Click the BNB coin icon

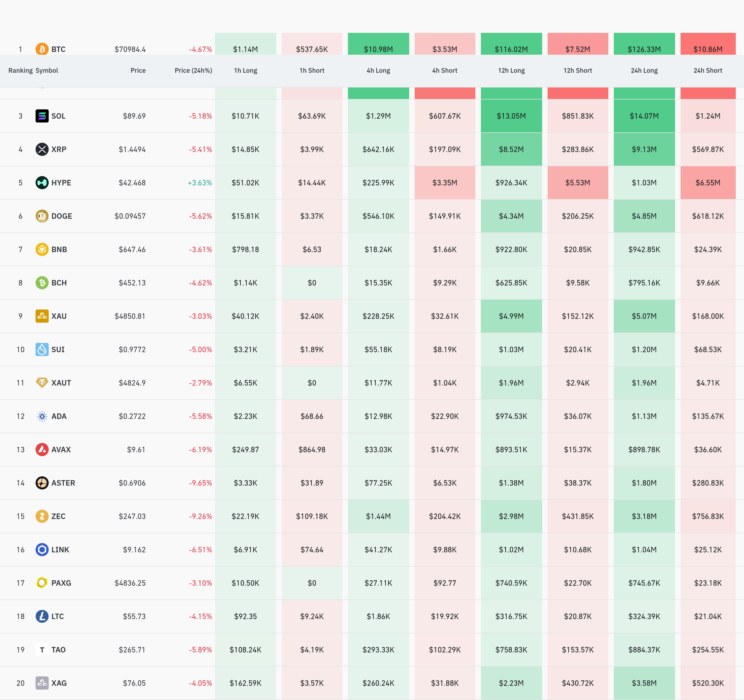[x=42, y=249]
